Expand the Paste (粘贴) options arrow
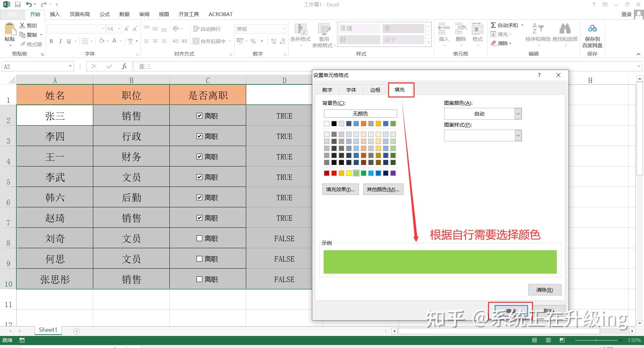This screenshot has height=348, width=644. 10,45
